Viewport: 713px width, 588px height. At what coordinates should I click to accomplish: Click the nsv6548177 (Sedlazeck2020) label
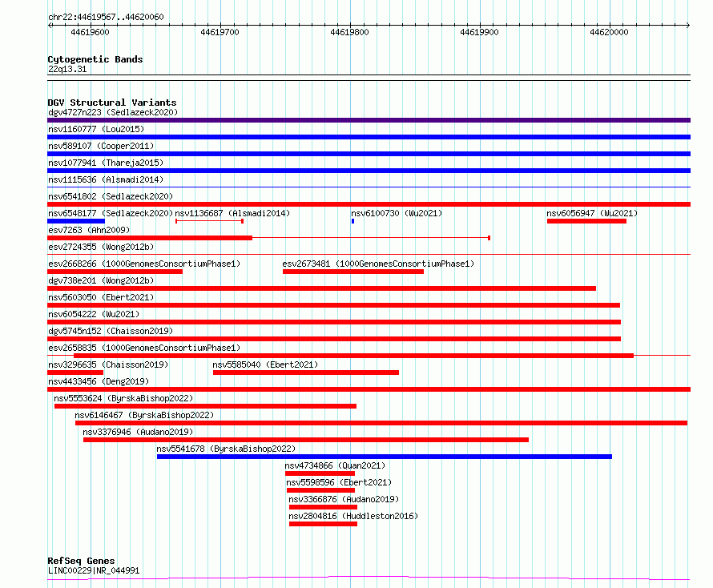coord(111,213)
